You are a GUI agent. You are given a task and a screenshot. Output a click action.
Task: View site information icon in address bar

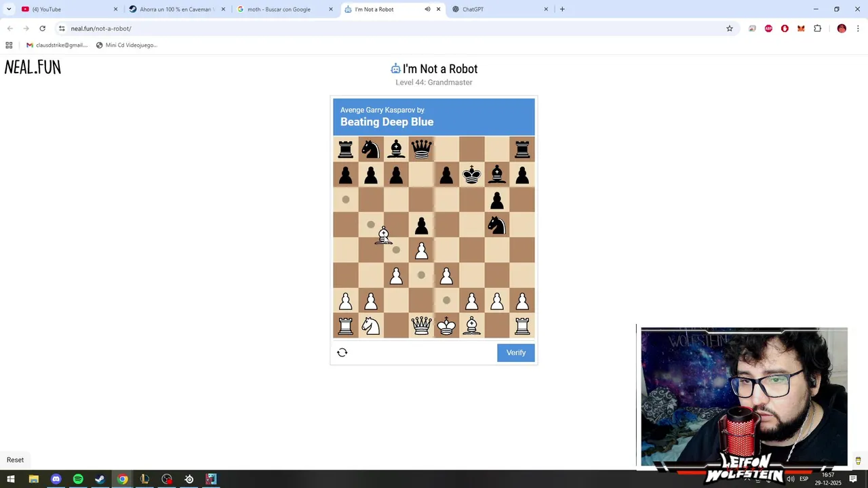(62, 28)
